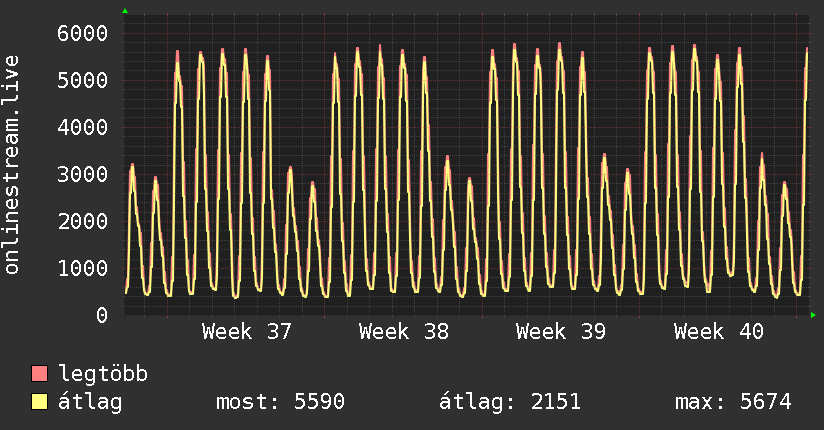
Task: Click the green arrow atop the y-axis
Action: click(125, 11)
